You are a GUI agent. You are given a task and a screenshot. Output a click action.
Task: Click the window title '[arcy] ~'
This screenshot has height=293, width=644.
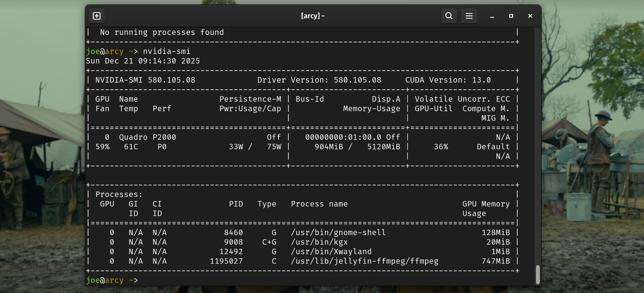[x=312, y=16]
